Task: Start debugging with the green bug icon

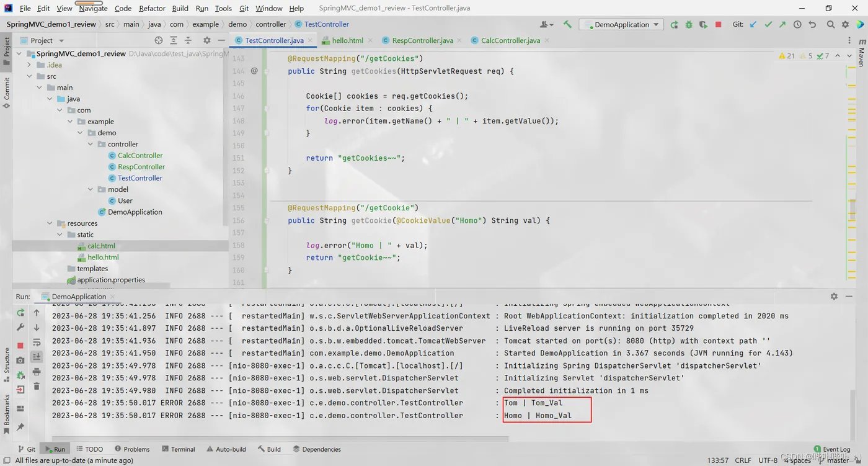Action: coord(689,24)
